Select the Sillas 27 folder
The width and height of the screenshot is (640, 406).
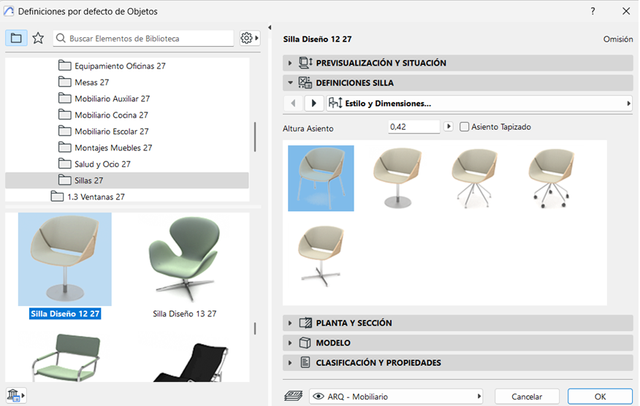click(x=127, y=180)
